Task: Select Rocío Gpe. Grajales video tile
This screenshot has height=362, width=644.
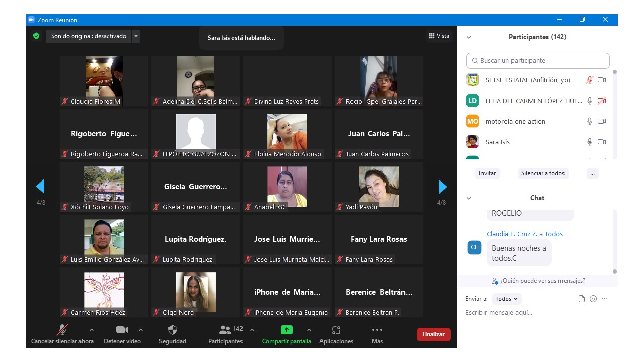Action: pos(379,81)
